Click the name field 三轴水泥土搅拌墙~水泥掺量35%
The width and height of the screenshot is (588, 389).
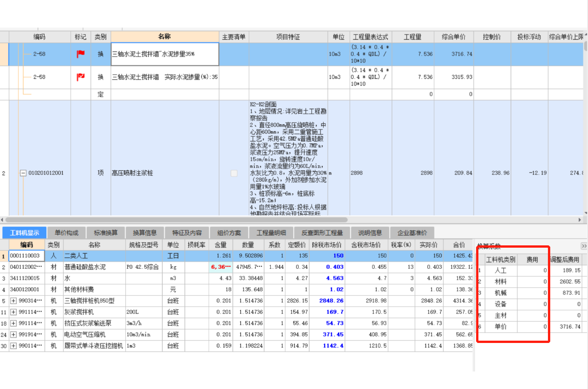tap(165, 54)
